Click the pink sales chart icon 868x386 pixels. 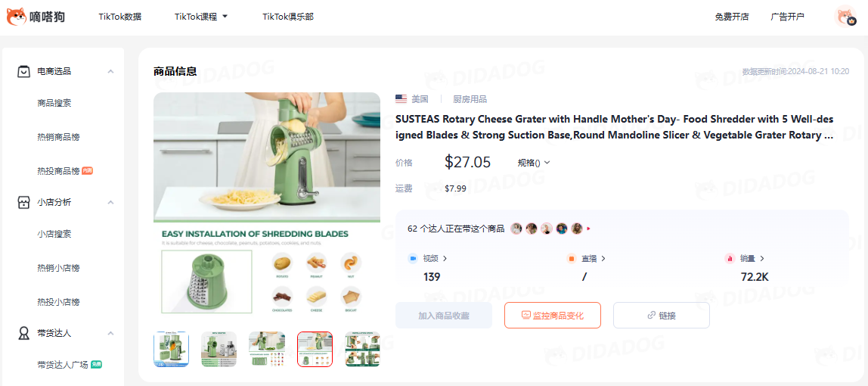tap(730, 258)
